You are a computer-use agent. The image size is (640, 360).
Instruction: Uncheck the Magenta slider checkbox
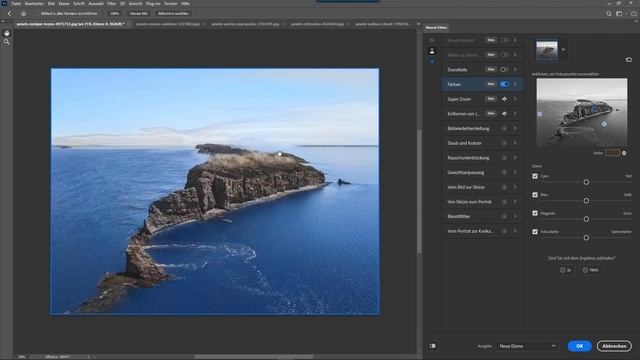[x=535, y=213]
